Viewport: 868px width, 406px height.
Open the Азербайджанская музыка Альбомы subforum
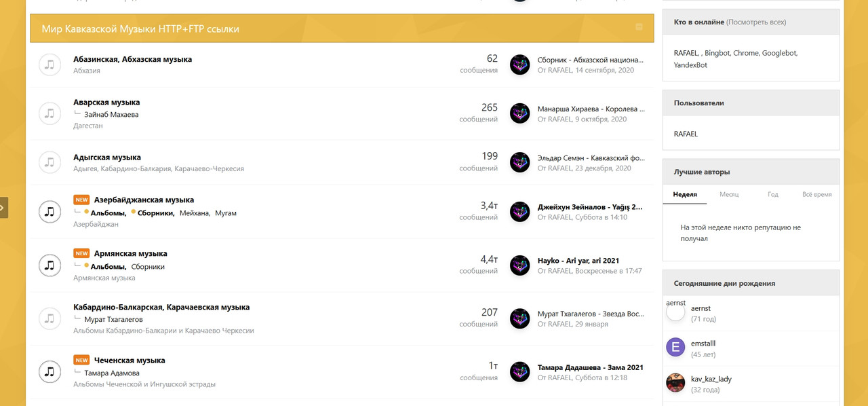[108, 213]
